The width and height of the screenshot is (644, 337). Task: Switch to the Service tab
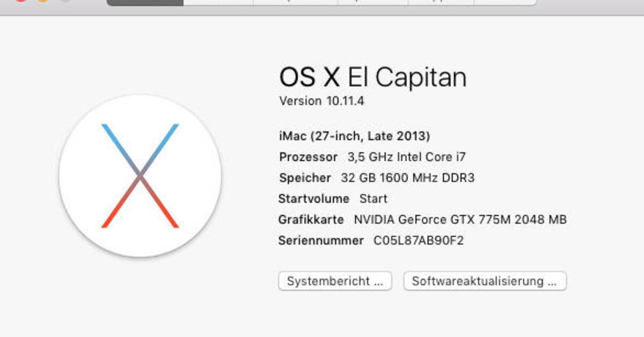(505, 2)
